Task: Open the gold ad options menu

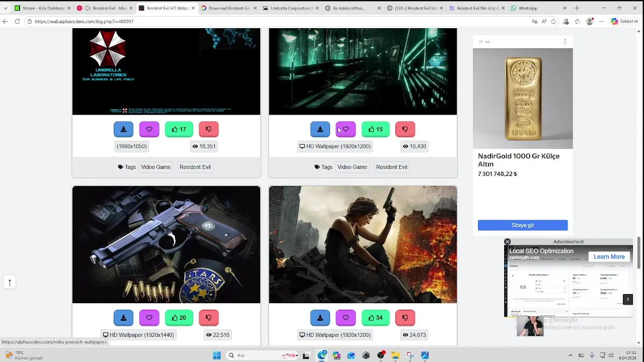Action: [565, 42]
